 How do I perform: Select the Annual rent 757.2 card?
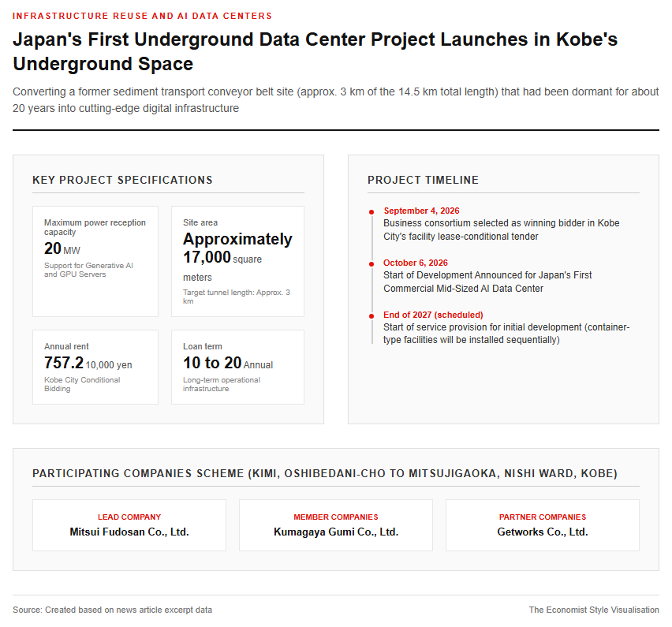[x=95, y=367]
